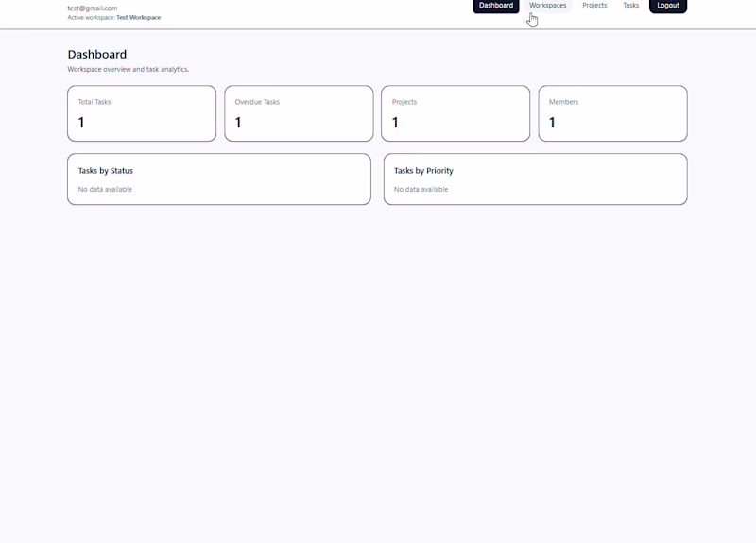The image size is (756, 543).
Task: Go to the Workspaces page
Action: coord(548,6)
